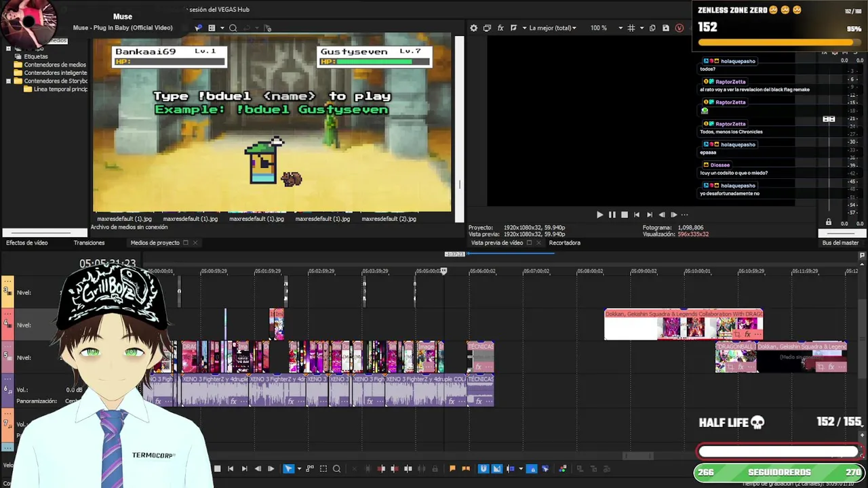Click project media search icon
Image resolution: width=868 pixels, height=488 pixels.
click(233, 28)
